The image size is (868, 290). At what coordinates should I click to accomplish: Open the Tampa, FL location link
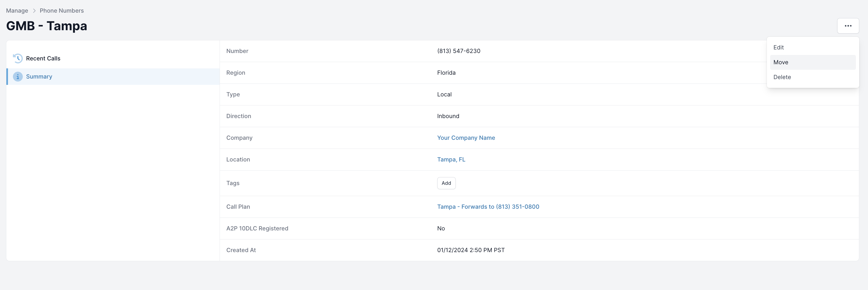pos(451,159)
